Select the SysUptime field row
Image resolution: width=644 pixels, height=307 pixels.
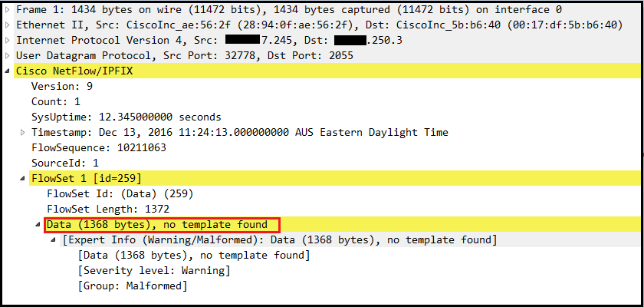coord(126,117)
